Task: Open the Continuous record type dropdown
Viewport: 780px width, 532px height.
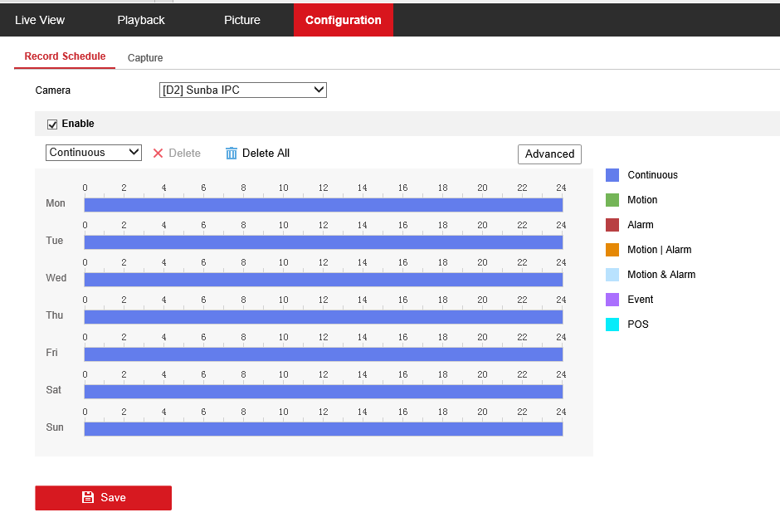Action: (x=94, y=152)
